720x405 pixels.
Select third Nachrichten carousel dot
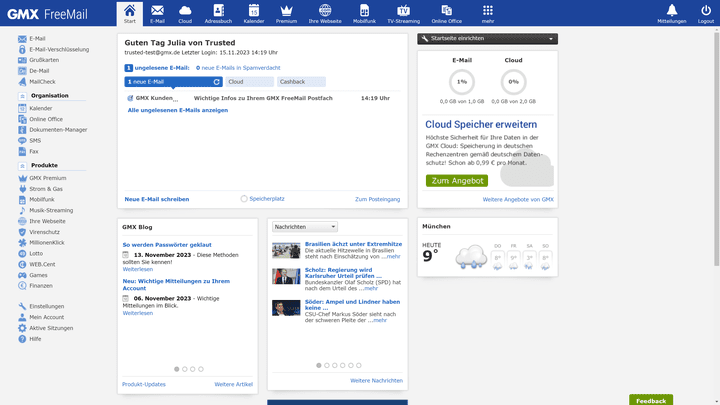(x=335, y=366)
